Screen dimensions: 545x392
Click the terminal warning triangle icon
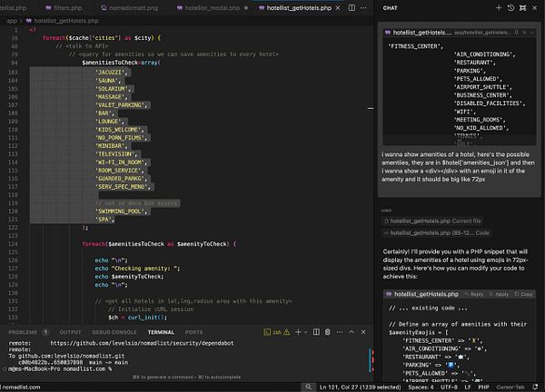click(x=286, y=332)
